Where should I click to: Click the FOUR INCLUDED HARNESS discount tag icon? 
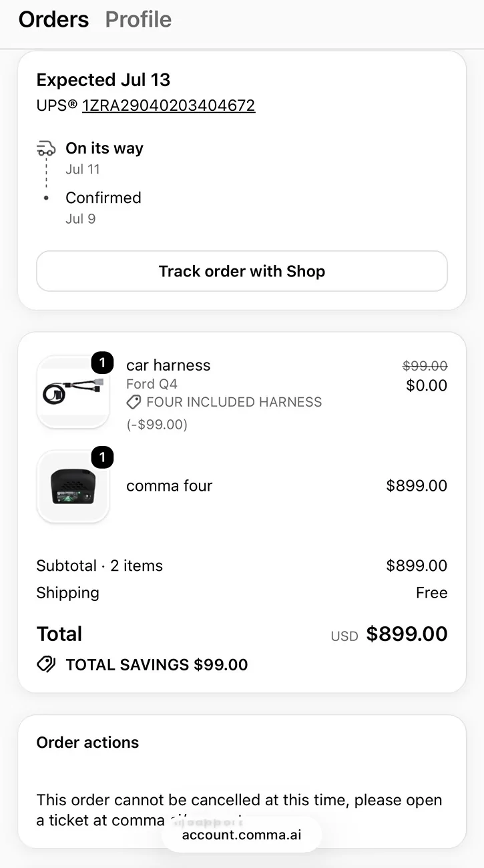point(134,402)
